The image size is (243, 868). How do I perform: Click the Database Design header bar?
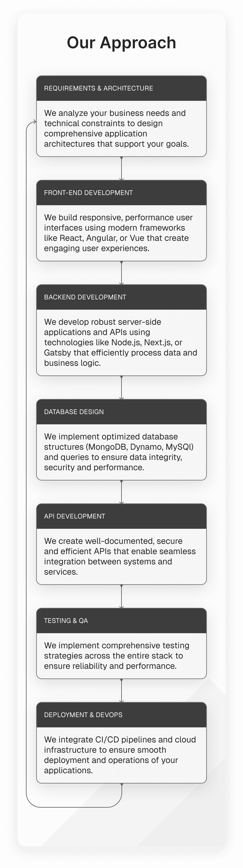(x=121, y=412)
